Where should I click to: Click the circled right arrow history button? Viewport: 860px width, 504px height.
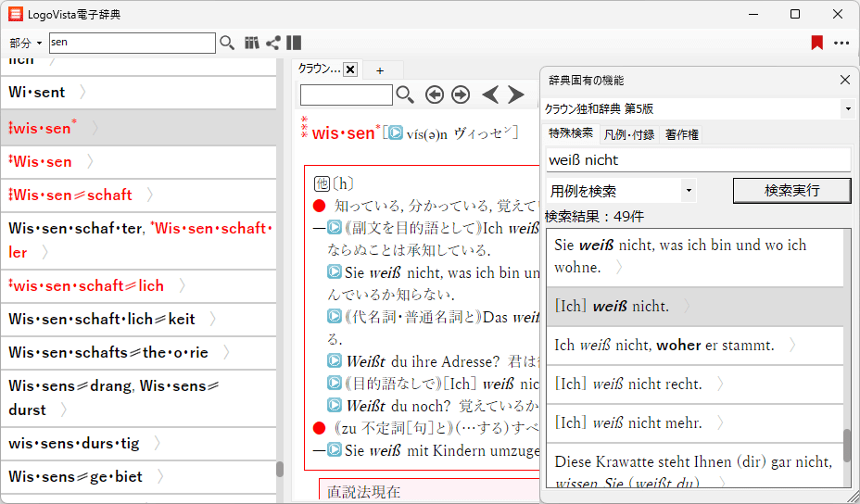click(461, 94)
